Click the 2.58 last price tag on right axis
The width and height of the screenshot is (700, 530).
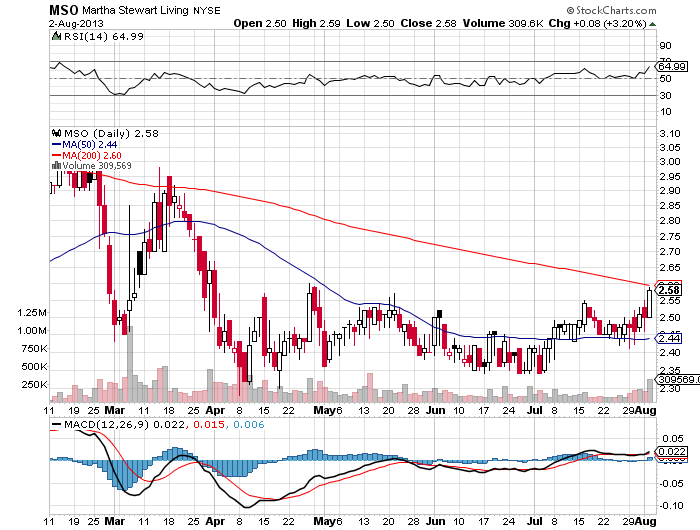[669, 290]
